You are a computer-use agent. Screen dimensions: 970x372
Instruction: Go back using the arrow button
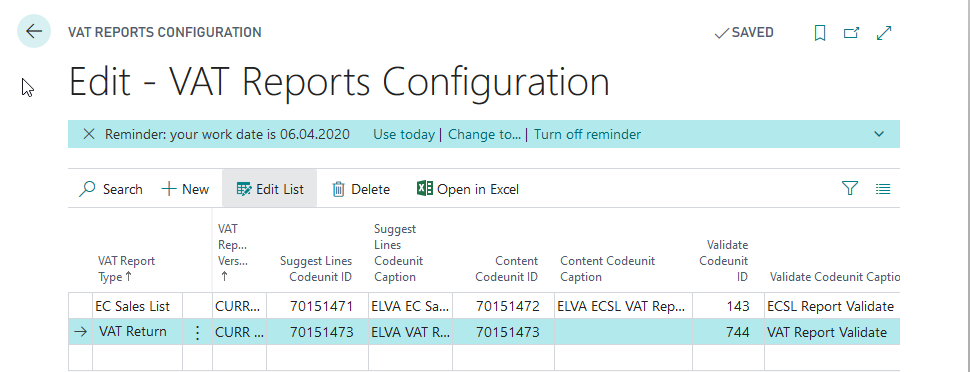tap(34, 32)
